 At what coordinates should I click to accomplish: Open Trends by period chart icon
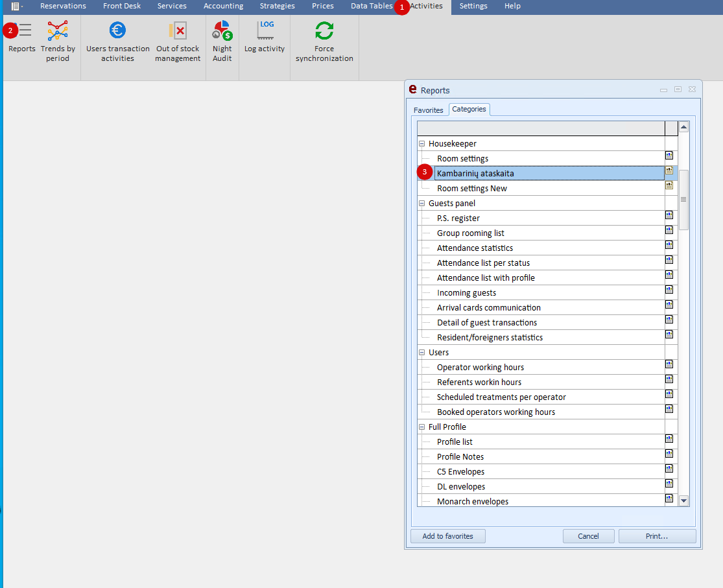coord(58,30)
